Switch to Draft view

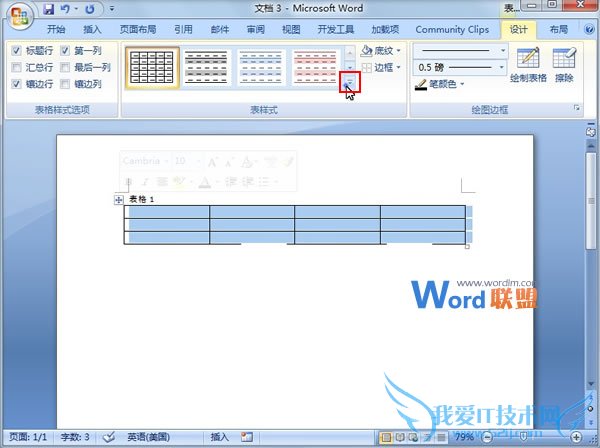pyautogui.click(x=441, y=437)
